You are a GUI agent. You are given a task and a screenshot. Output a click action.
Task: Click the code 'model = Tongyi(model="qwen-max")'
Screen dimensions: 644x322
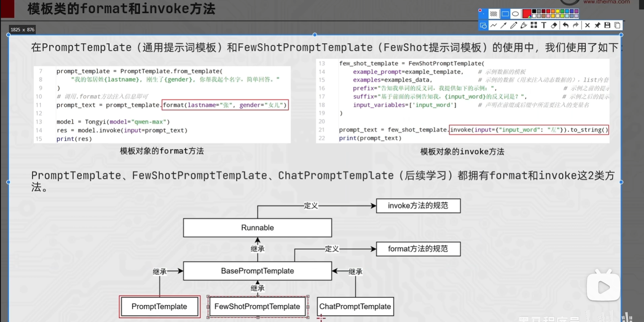click(x=113, y=122)
